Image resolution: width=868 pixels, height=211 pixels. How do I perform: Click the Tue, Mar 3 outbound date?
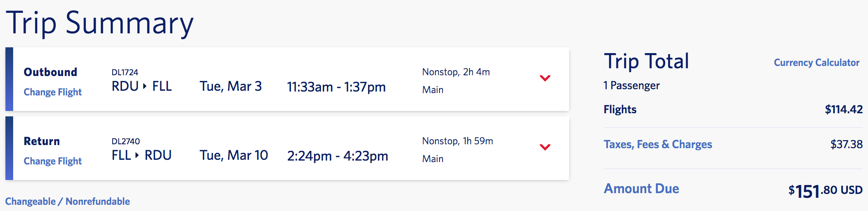[x=230, y=86]
